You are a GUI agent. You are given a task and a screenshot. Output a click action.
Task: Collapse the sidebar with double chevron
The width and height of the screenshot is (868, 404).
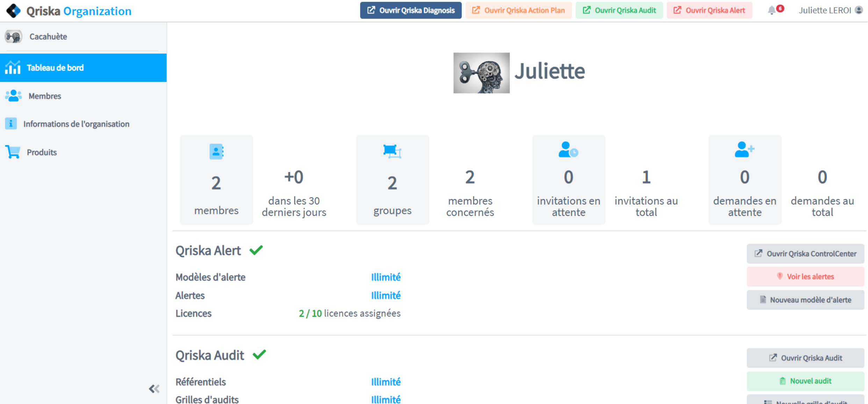point(154,389)
